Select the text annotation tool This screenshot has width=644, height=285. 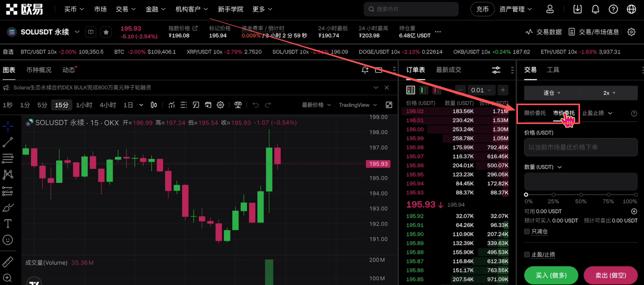(x=8, y=224)
